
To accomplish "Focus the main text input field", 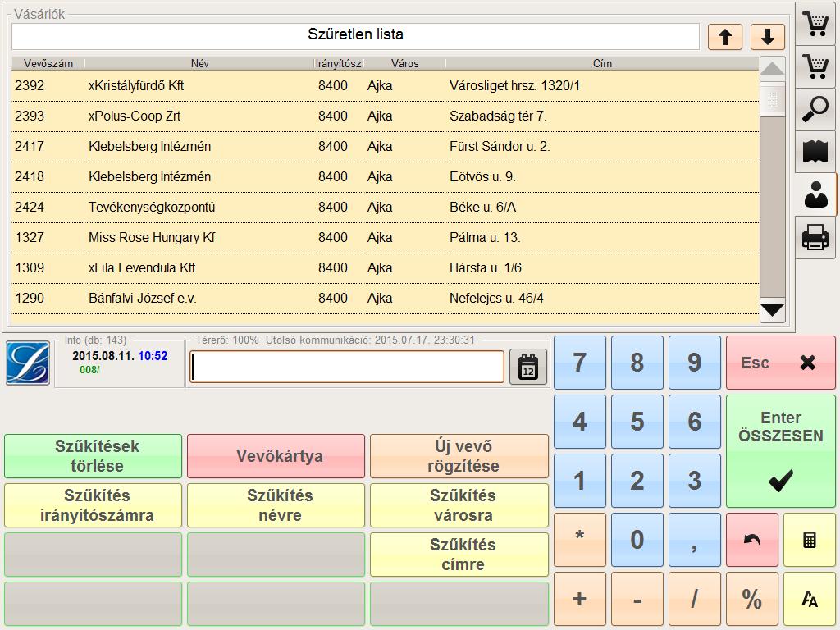I will click(x=347, y=367).
